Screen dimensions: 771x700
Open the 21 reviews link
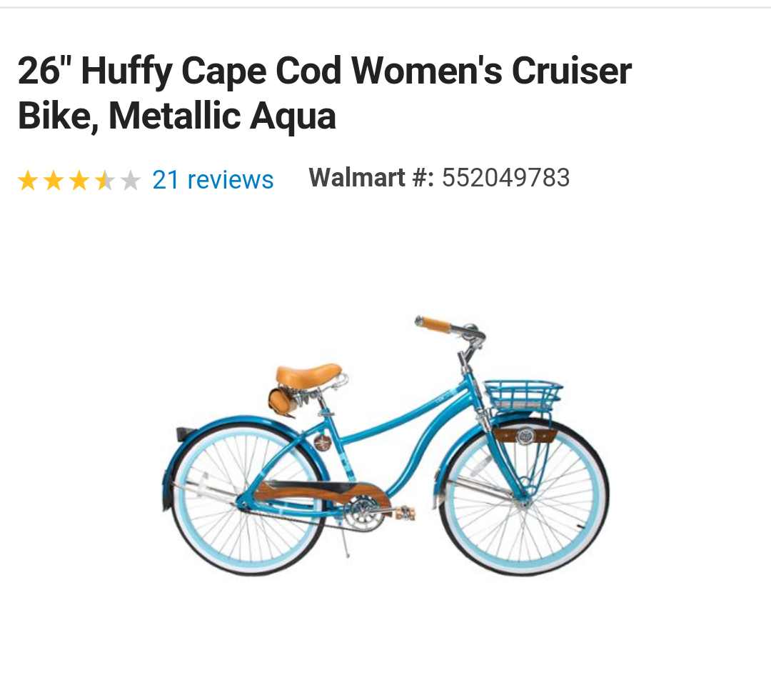211,180
